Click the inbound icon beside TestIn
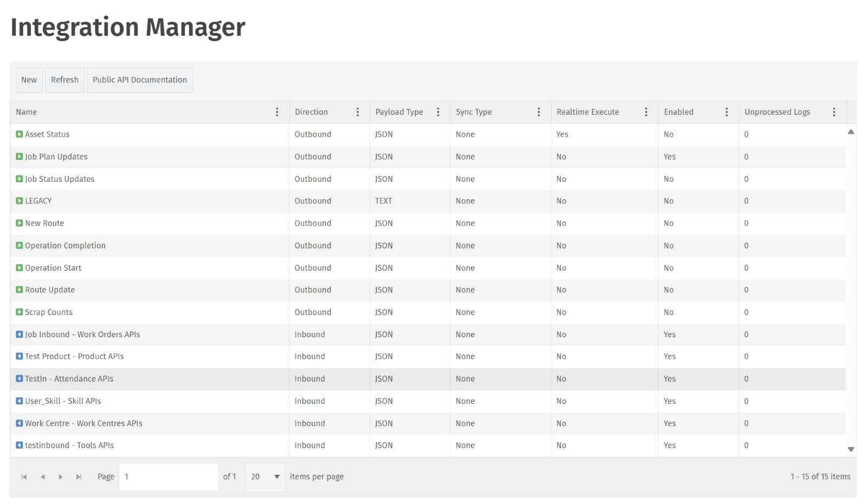Image resolution: width=867 pixels, height=504 pixels. tap(20, 378)
